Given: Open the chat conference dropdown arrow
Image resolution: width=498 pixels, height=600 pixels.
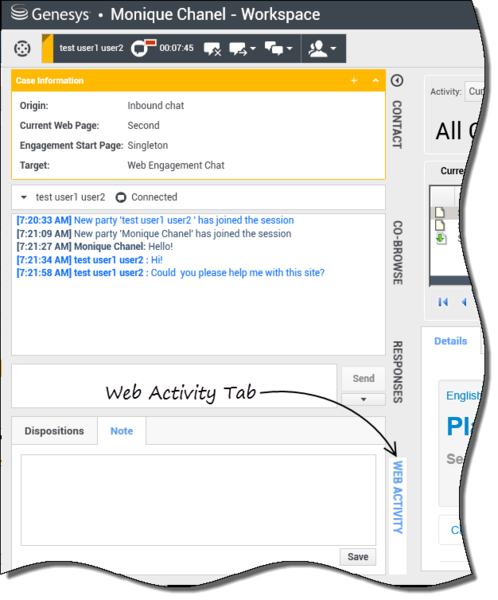Looking at the screenshot, I should (x=289, y=49).
